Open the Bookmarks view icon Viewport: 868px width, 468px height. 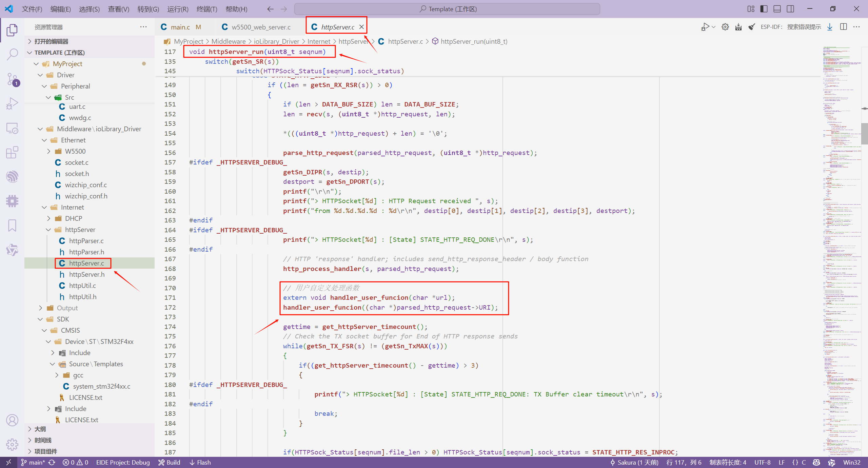coord(12,225)
